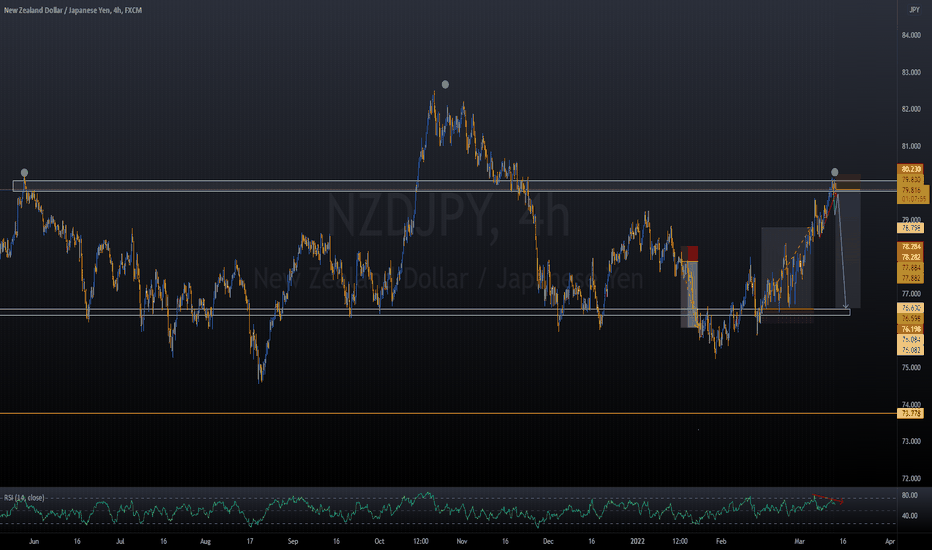Screen dimensions: 932x550
Task: Click the 2022 label on the time axis
Action: (x=637, y=541)
